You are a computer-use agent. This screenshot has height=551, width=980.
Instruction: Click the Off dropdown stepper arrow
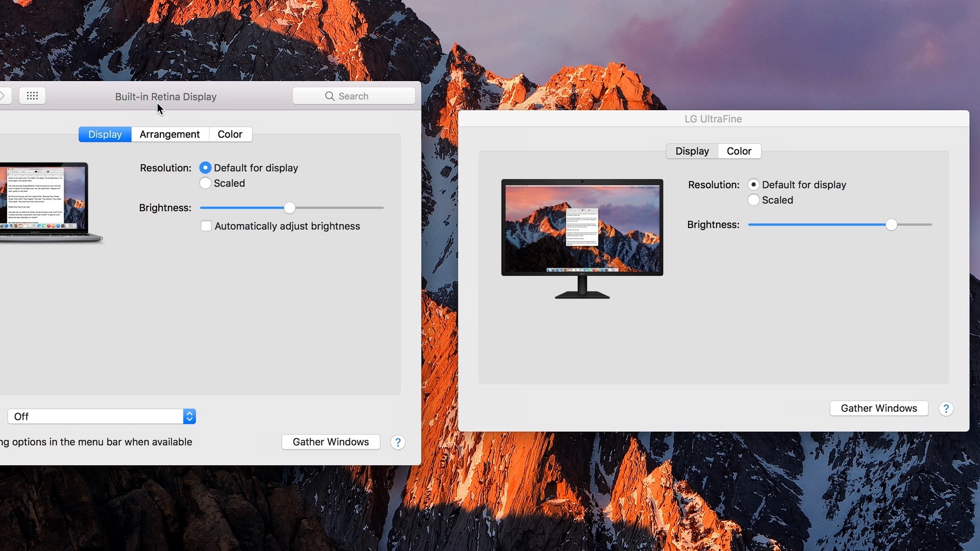190,416
